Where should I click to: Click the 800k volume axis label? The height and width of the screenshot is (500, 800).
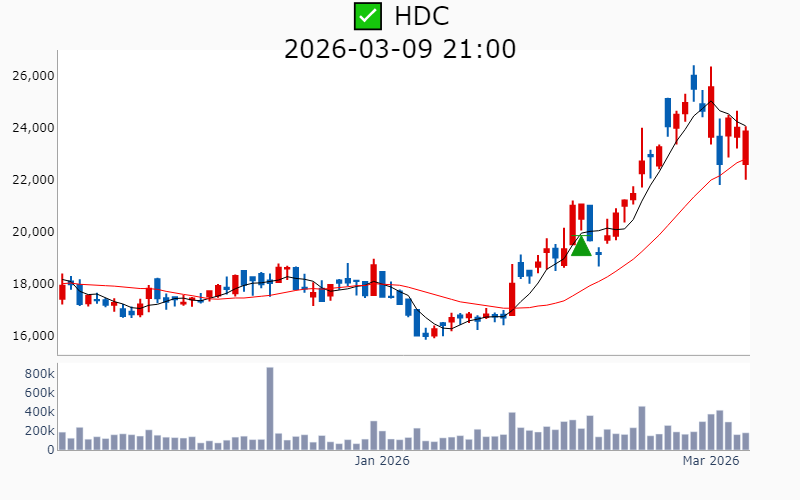(38, 373)
